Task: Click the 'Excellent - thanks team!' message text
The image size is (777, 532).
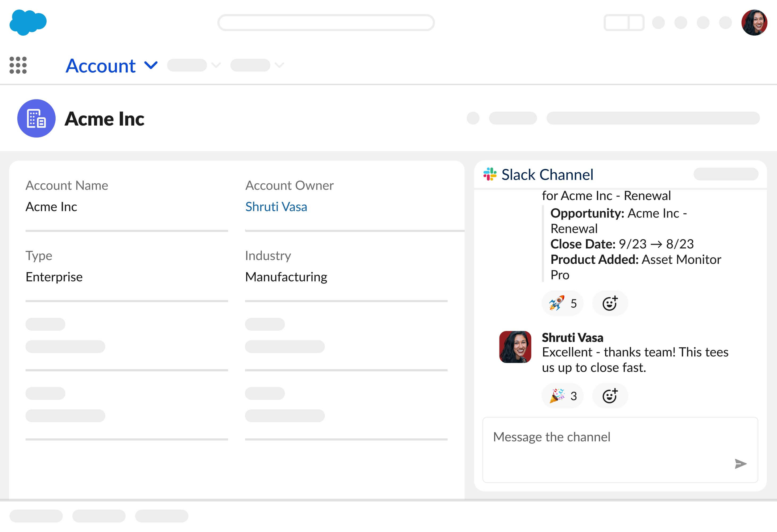Action: coord(635,360)
